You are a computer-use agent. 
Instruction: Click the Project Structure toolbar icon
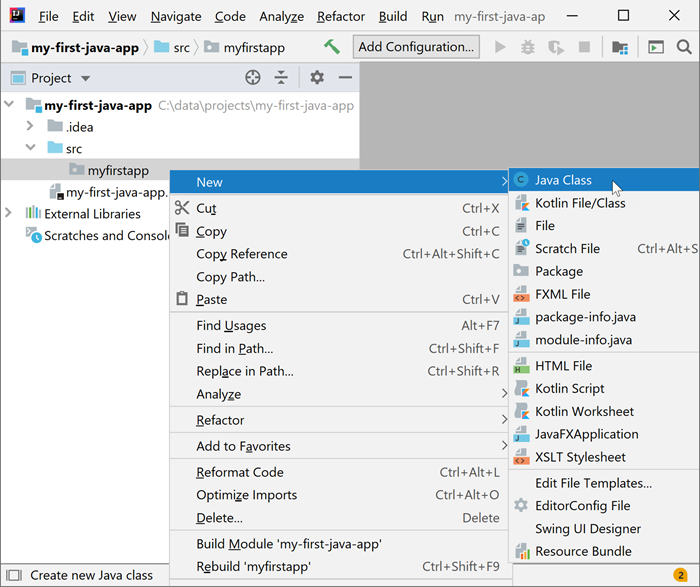click(x=620, y=47)
